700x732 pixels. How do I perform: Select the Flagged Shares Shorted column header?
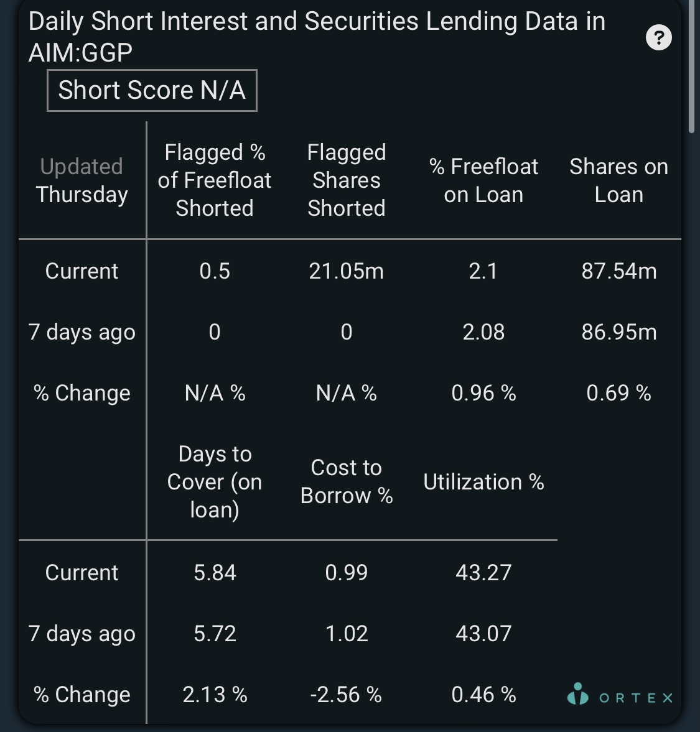coord(347,180)
